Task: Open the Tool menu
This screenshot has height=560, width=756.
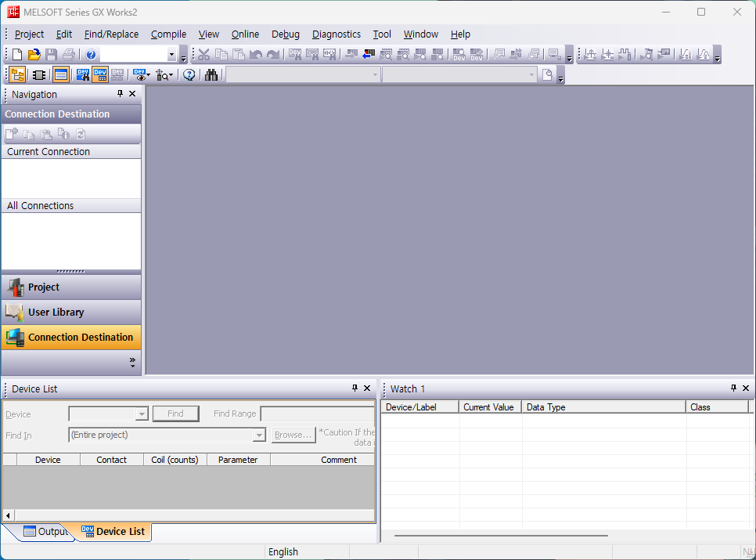Action: point(382,34)
